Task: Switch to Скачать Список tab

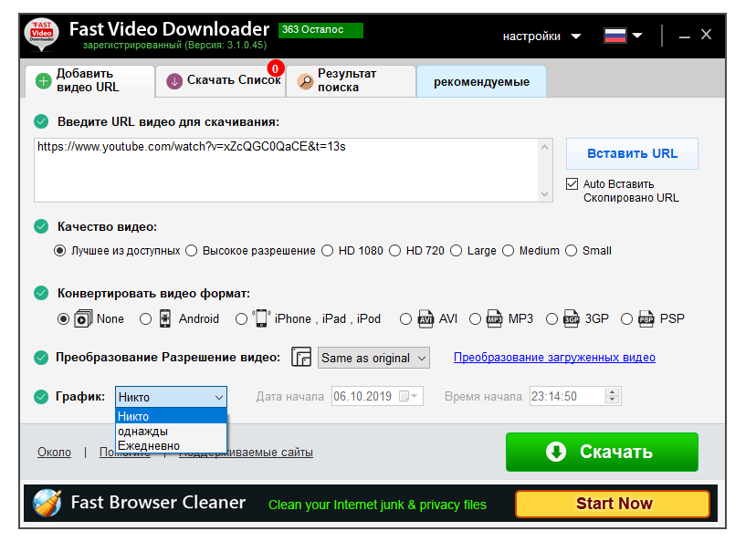Action: pos(221,81)
